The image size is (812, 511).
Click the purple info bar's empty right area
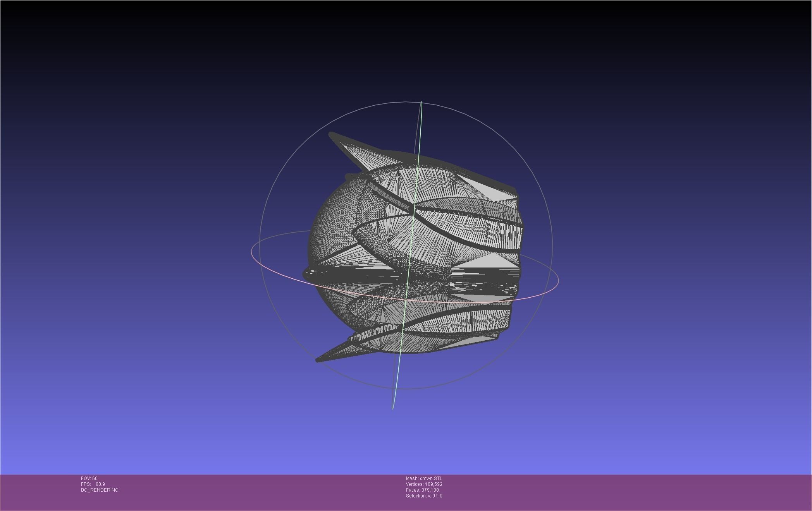pyautogui.click(x=659, y=492)
